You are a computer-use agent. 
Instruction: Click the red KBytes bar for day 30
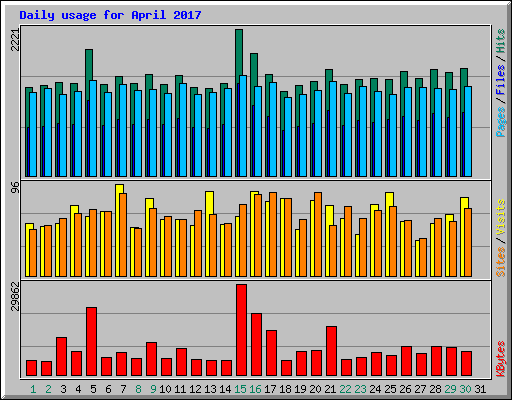[466, 364]
